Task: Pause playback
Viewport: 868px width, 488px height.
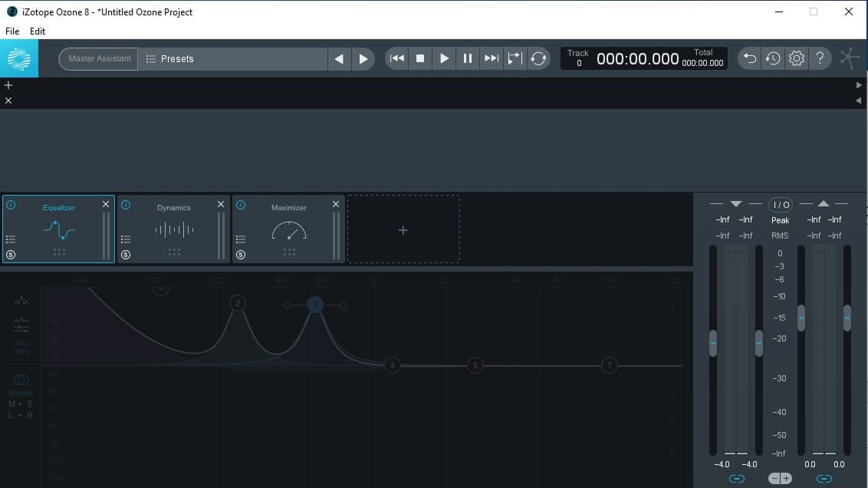Action: [x=467, y=58]
